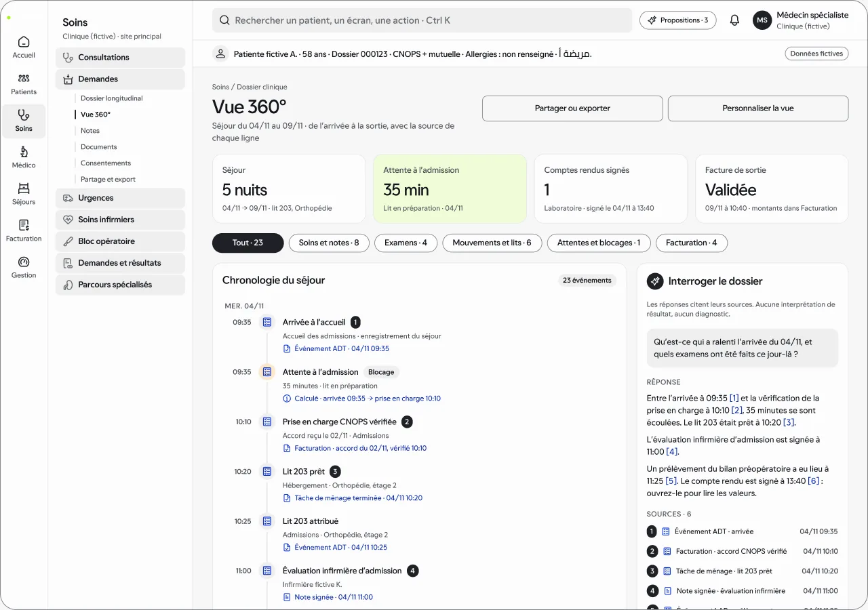Click the timeline icon for Lit 203 attribué

267,521
